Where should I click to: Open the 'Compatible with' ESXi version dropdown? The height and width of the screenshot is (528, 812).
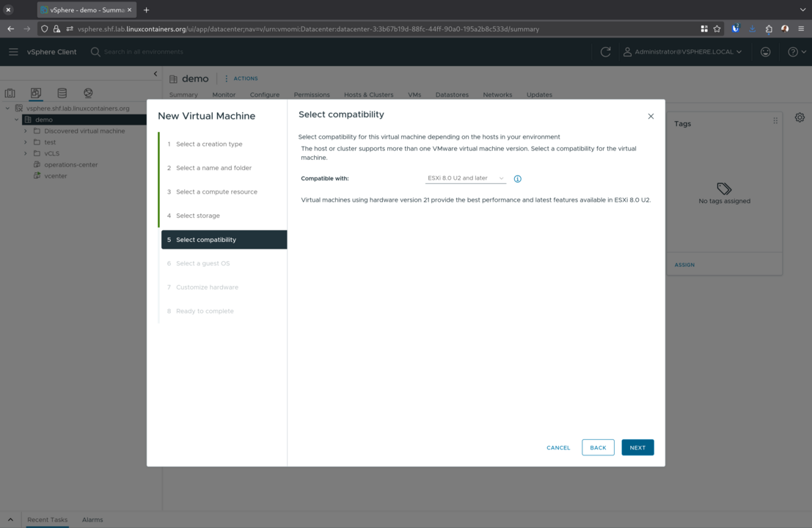click(465, 178)
